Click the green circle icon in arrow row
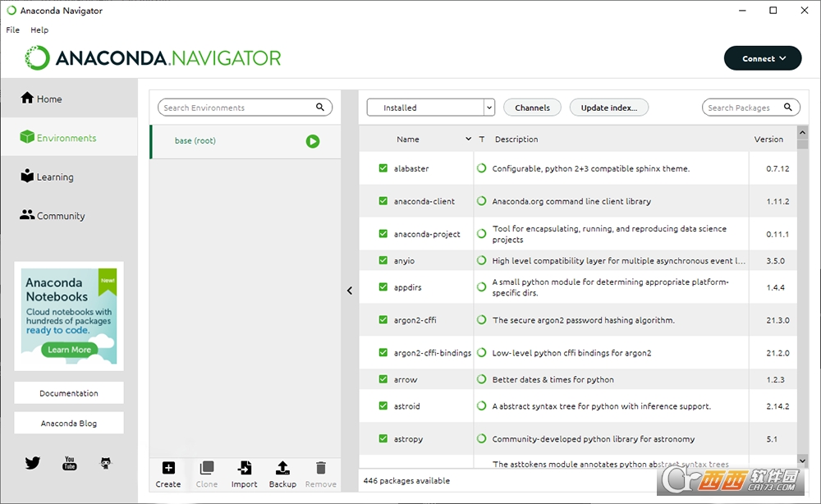This screenshot has height=504, width=821. [x=482, y=379]
